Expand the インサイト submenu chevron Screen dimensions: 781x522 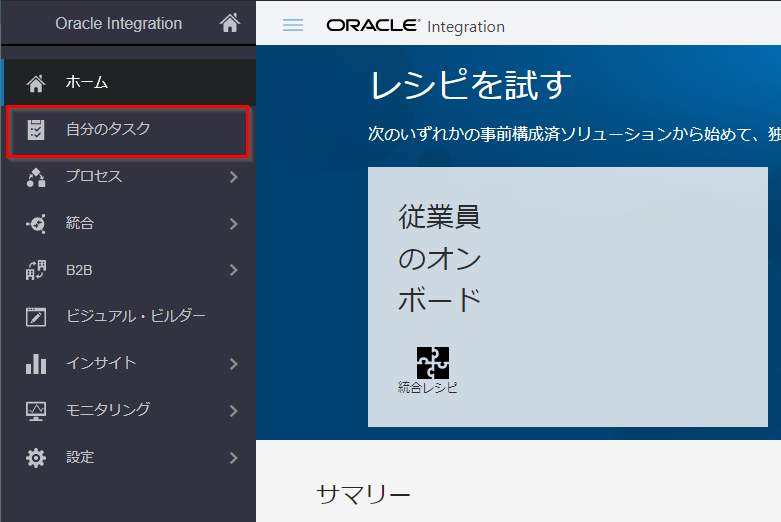[x=233, y=364]
